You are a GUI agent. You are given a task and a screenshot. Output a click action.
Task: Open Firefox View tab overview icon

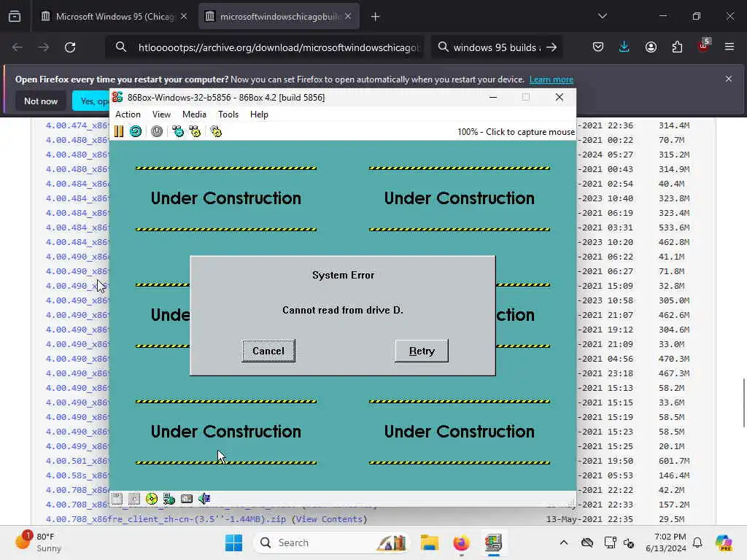(15, 17)
